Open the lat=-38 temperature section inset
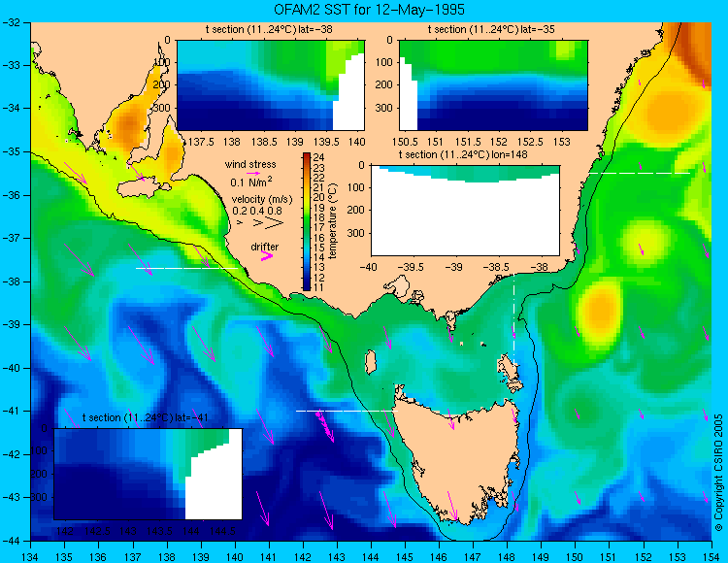 271,85
